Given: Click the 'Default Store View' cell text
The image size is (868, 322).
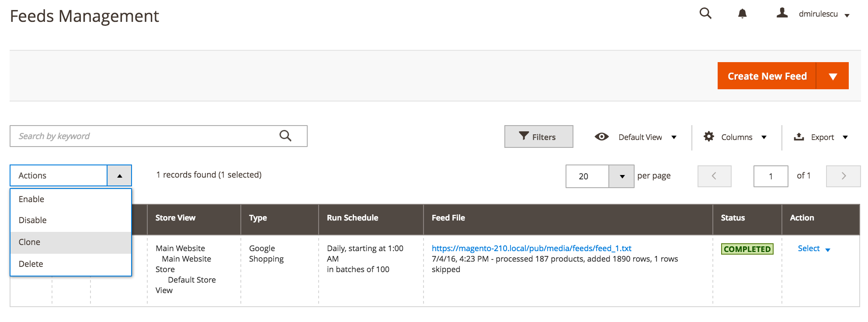Looking at the screenshot, I should pyautogui.click(x=186, y=285).
